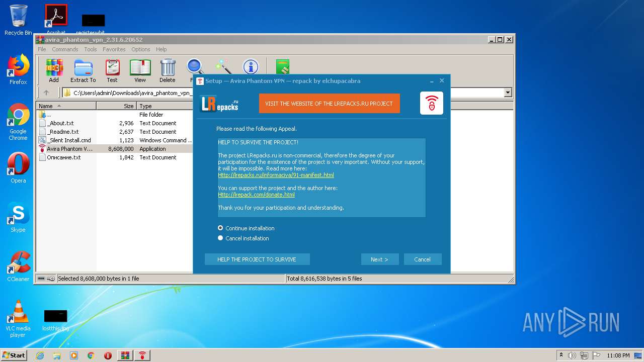Sort files by the Size column header

[117, 106]
